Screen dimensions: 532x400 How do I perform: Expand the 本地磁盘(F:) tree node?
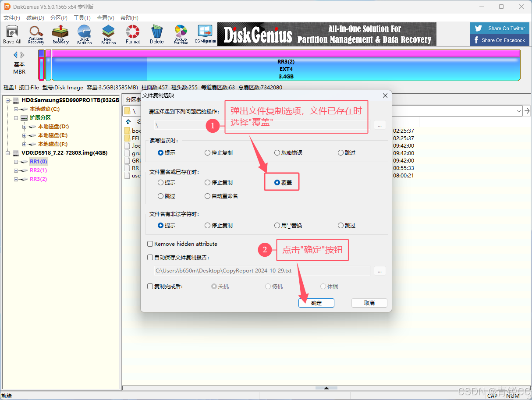pyautogui.click(x=25, y=144)
